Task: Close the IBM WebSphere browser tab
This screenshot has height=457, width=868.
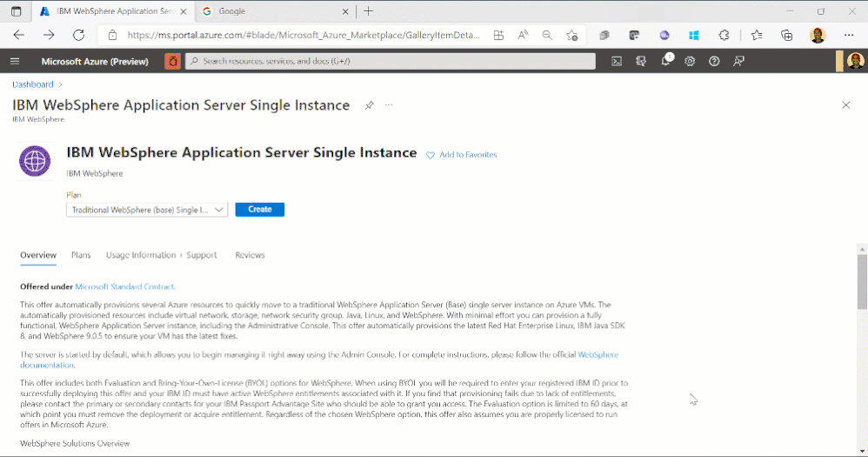Action: point(184,11)
